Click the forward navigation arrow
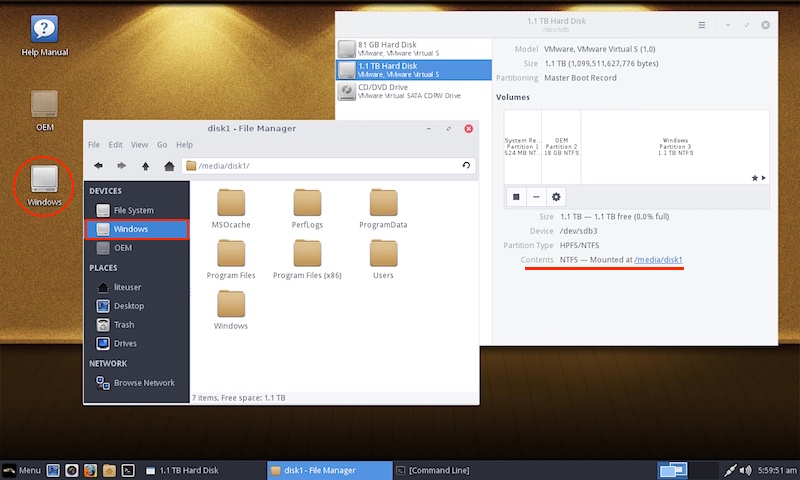This screenshot has width=800, height=480. [x=122, y=165]
